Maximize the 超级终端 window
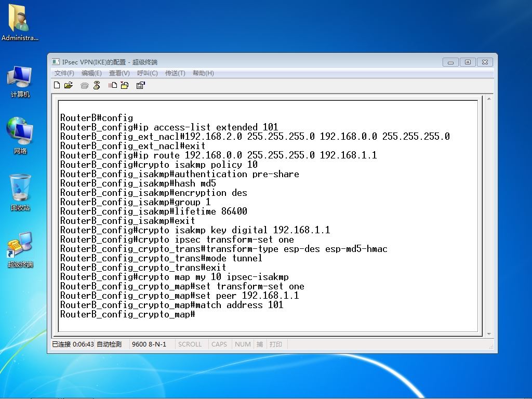 coord(468,62)
